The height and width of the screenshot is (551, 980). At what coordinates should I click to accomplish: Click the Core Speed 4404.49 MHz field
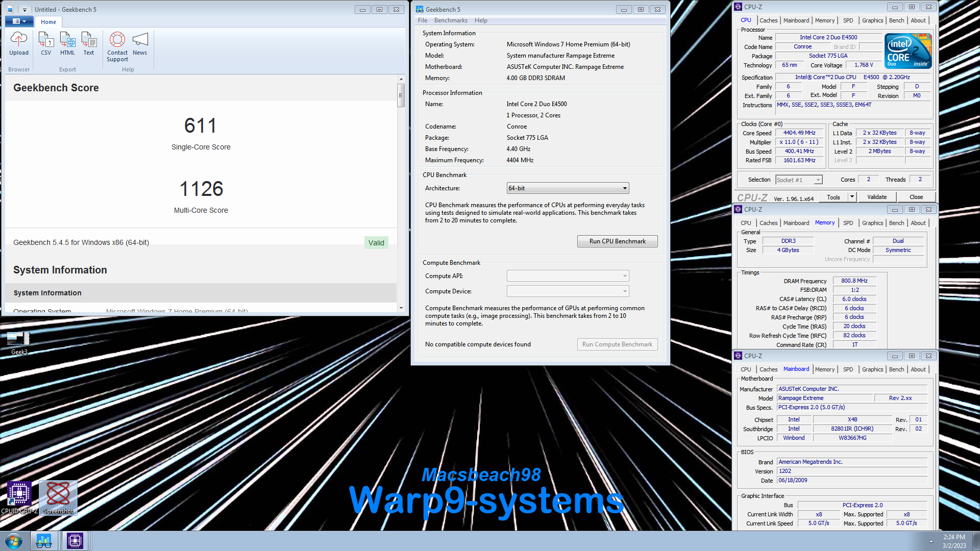pos(799,133)
